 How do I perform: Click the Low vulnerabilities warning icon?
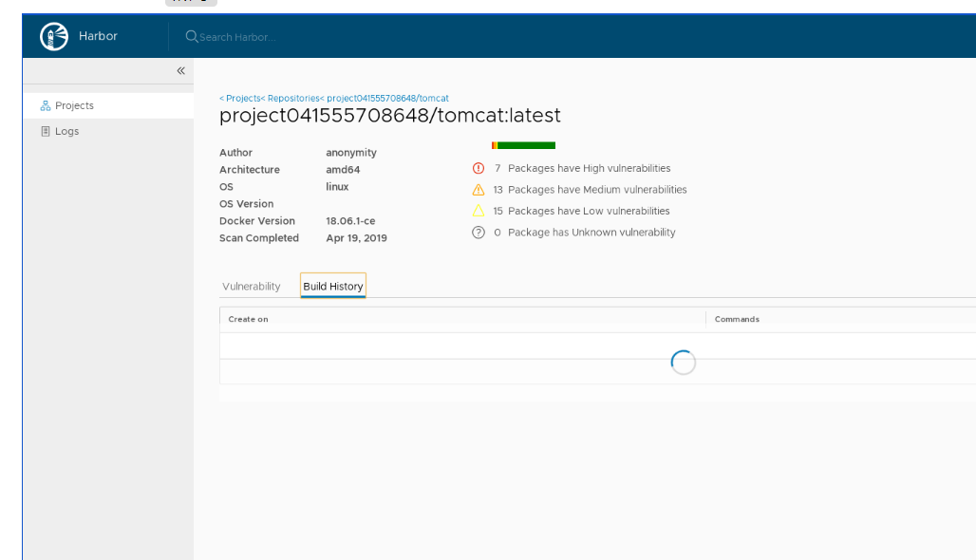(478, 211)
